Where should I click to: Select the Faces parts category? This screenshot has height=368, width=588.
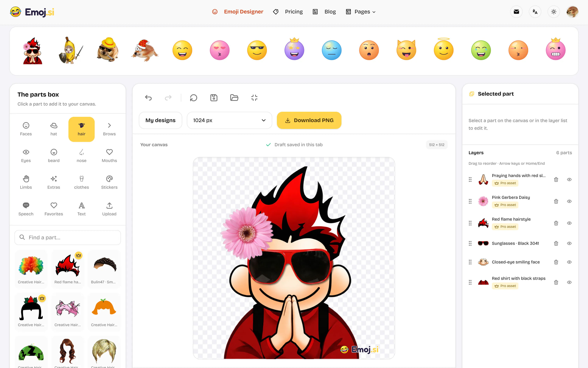26,129
